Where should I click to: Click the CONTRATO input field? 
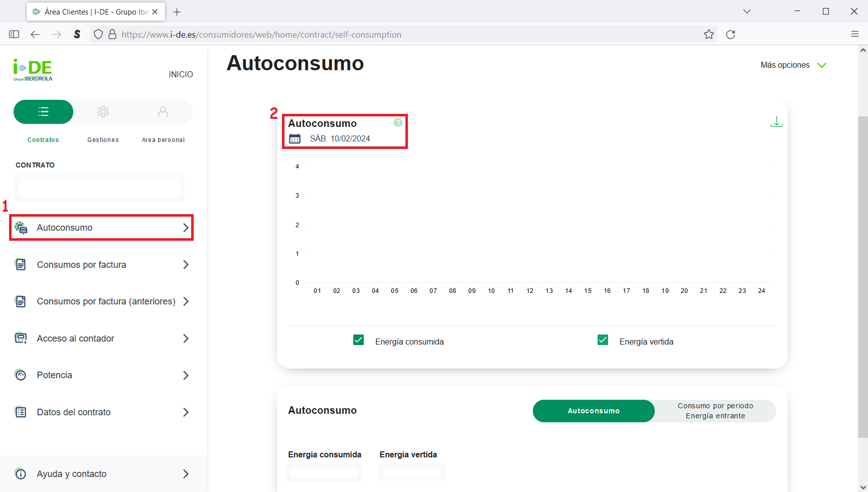[99, 187]
